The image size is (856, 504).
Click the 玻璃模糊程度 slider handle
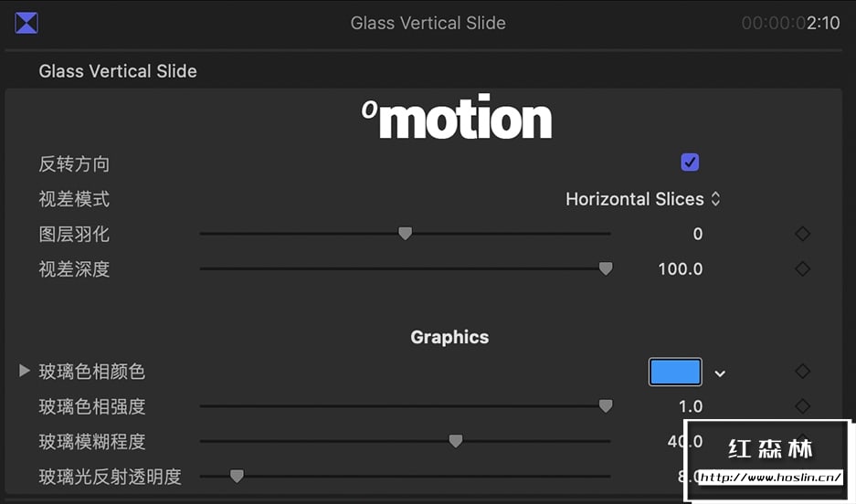coord(456,441)
